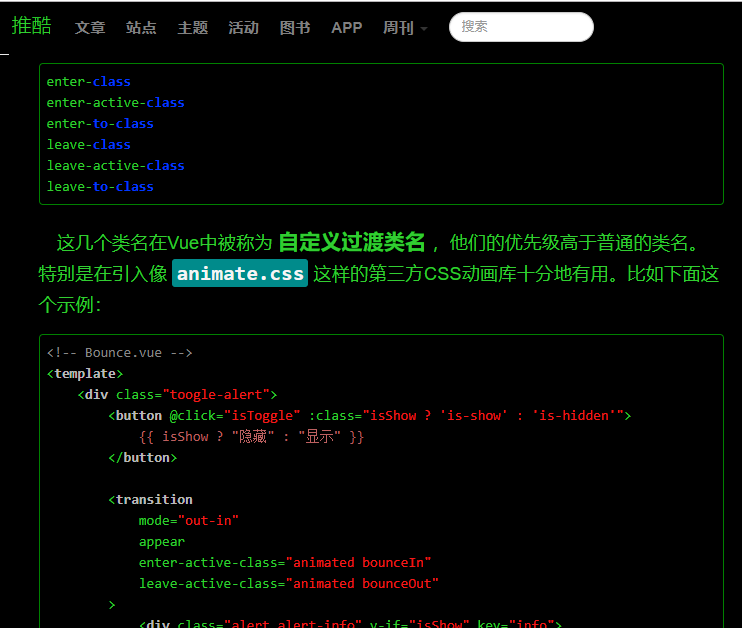Focus the 搜索 search field

point(521,27)
